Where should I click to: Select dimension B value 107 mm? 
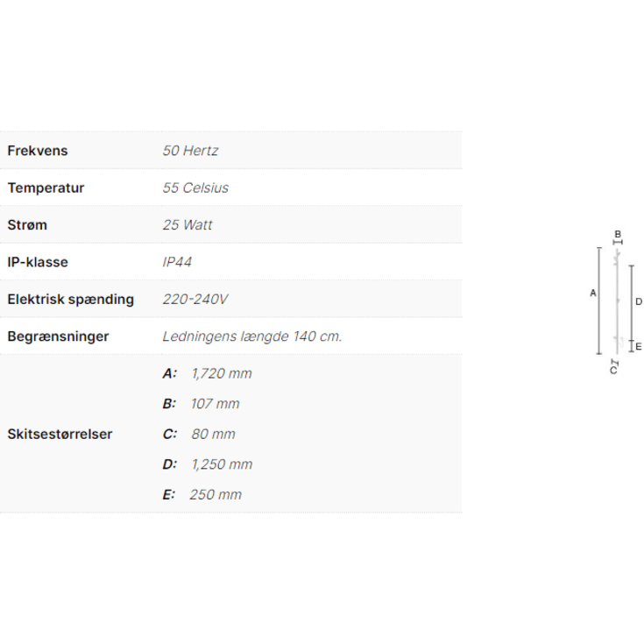tap(216, 404)
